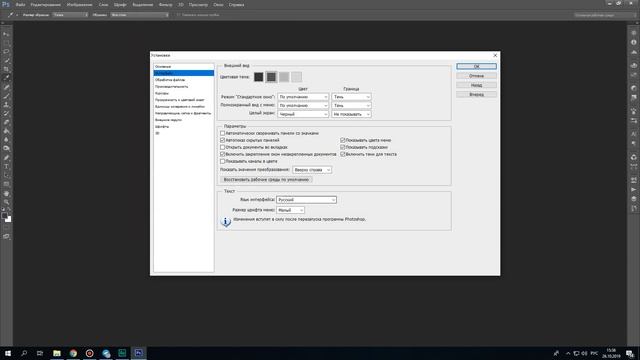The image size is (640, 360).
Task: Select the Clone Stamp tool
Action: pos(6,104)
